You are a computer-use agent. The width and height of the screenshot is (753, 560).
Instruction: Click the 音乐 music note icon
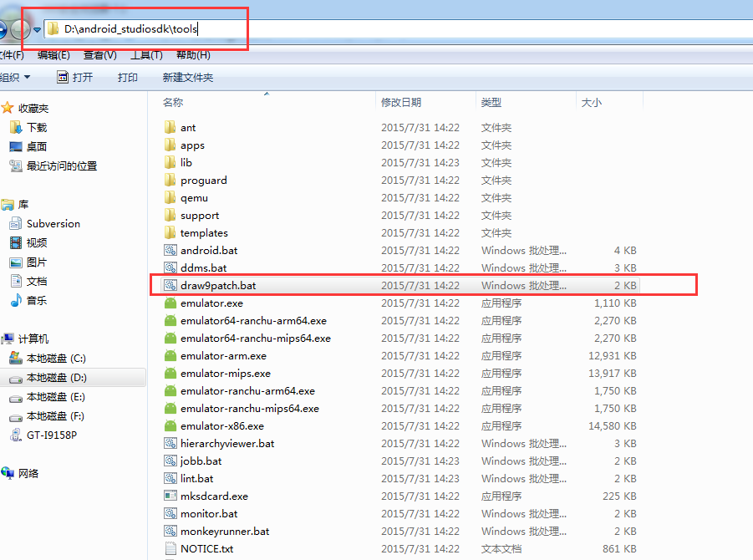[16, 300]
